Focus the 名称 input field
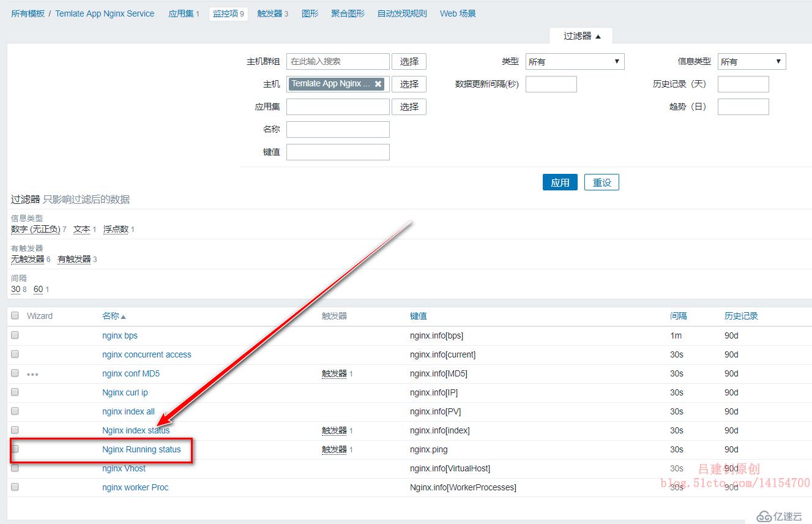812x524 pixels. click(338, 129)
